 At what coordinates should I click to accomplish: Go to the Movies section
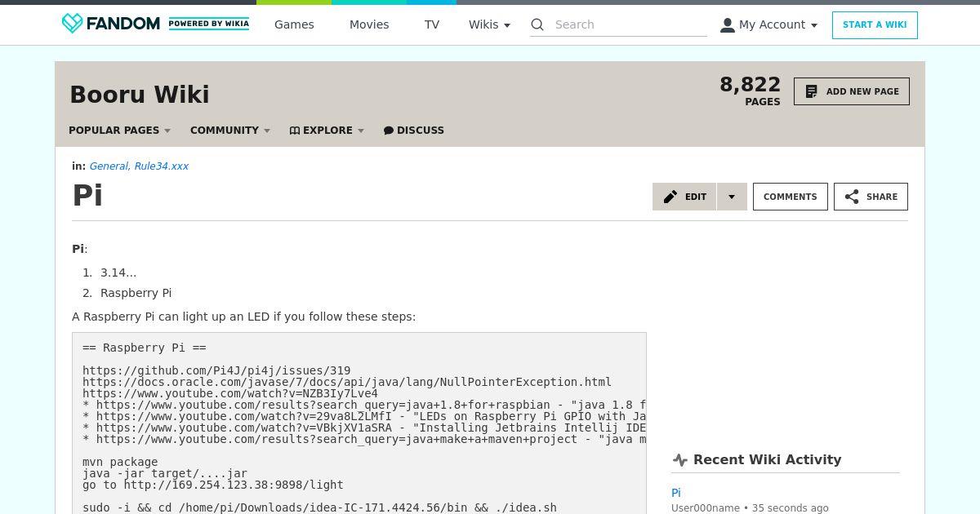369,24
